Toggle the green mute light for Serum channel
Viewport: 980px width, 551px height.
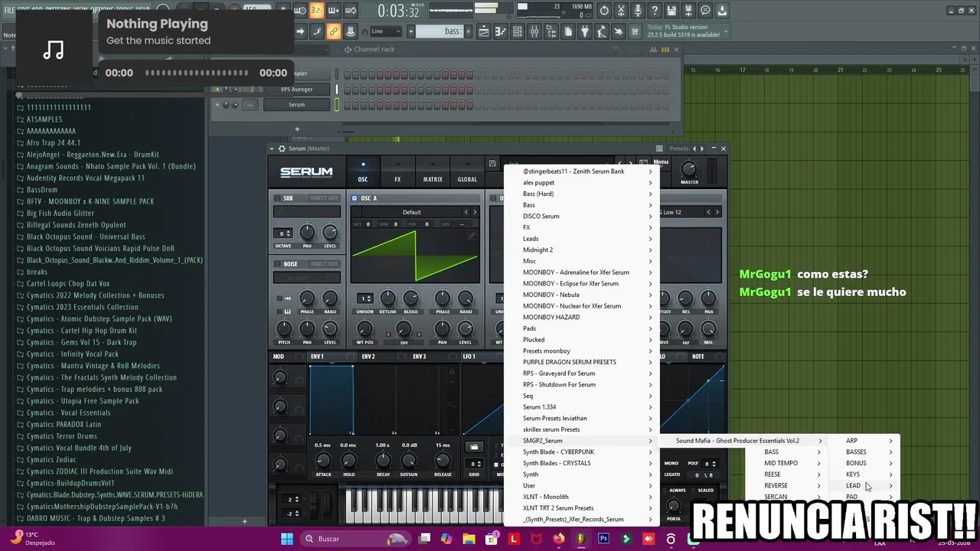click(217, 105)
